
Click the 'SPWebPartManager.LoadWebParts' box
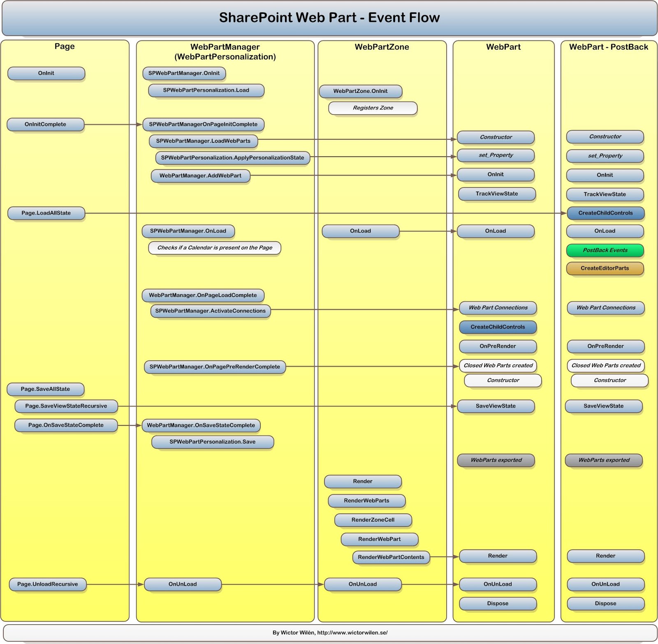[x=204, y=141]
